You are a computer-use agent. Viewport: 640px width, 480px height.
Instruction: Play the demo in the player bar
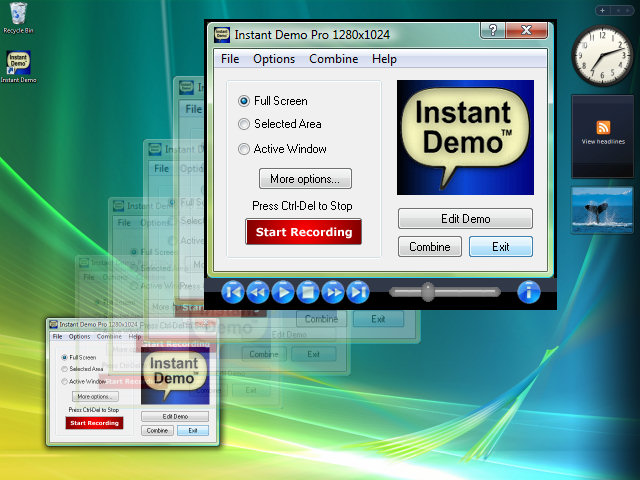tap(283, 292)
